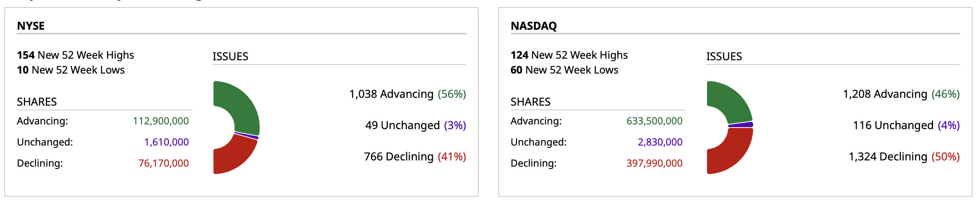The image size is (980, 205).
Task: Click the 1,038 Advancing (56%) issues label
Action: click(407, 94)
